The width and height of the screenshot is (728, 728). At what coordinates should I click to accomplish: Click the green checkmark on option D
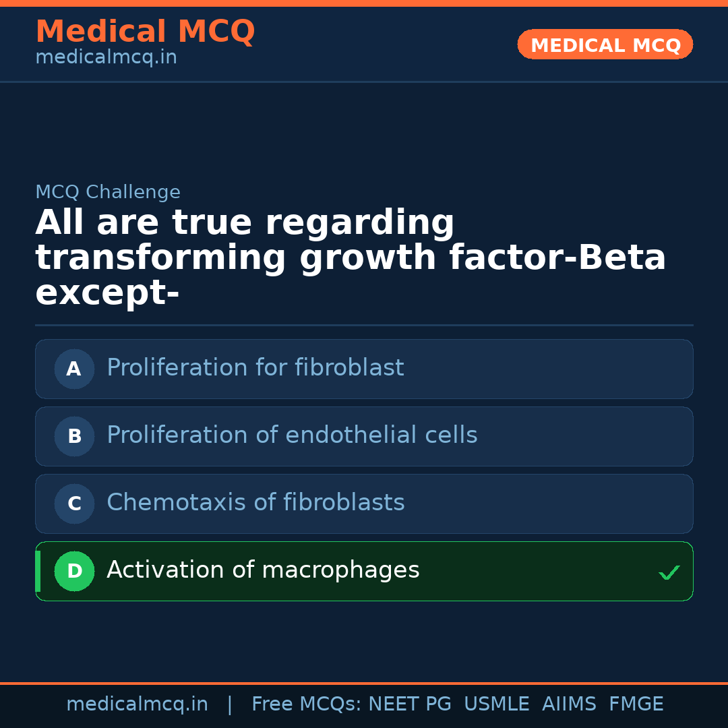pyautogui.click(x=670, y=572)
